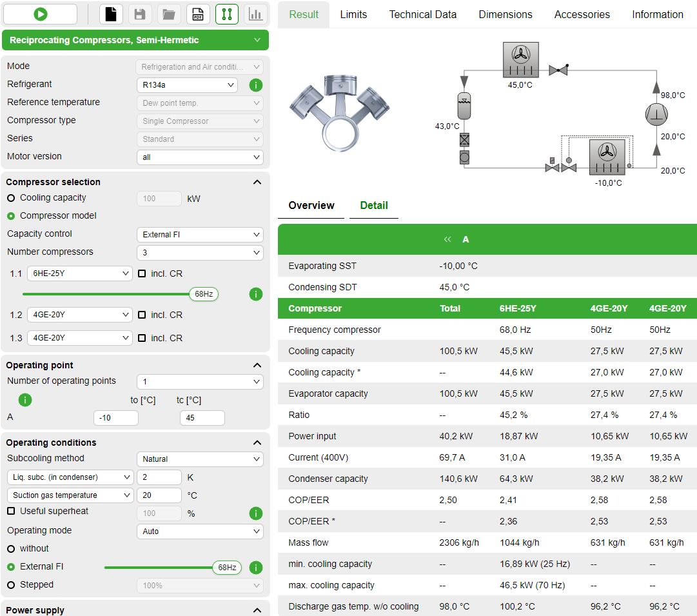
Task: Enable incl. CR checkbox for compressor 1.1
Action: (x=142, y=273)
